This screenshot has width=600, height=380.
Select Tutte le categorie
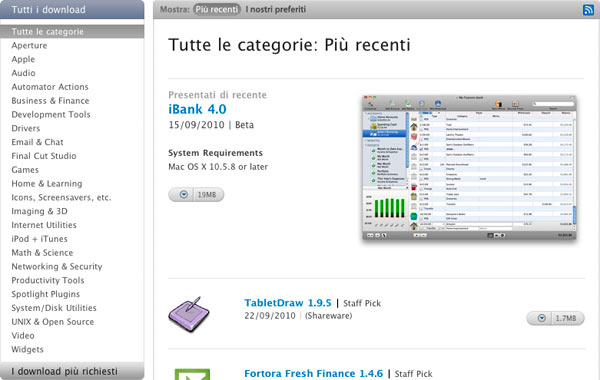click(72, 31)
